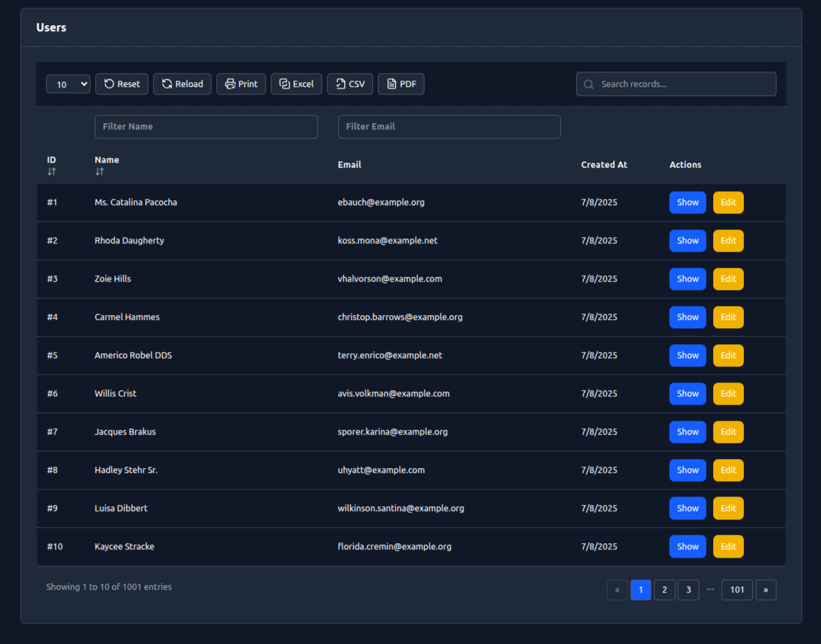Edit user Willis Crist
This screenshot has width=821, height=644.
(x=728, y=394)
